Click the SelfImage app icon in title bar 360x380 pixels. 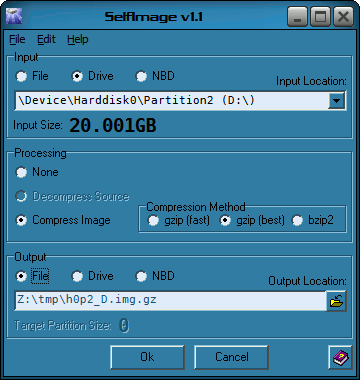[14, 15]
